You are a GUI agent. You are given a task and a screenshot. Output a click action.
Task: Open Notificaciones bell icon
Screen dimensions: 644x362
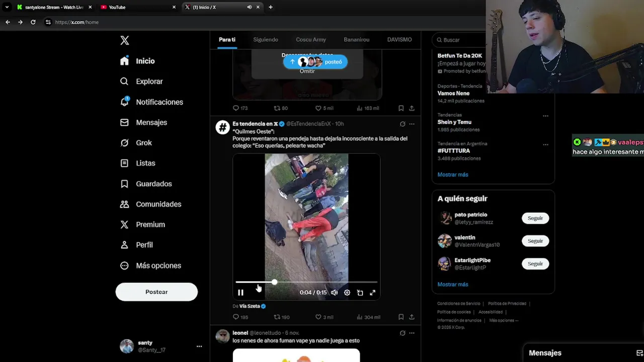click(x=124, y=102)
